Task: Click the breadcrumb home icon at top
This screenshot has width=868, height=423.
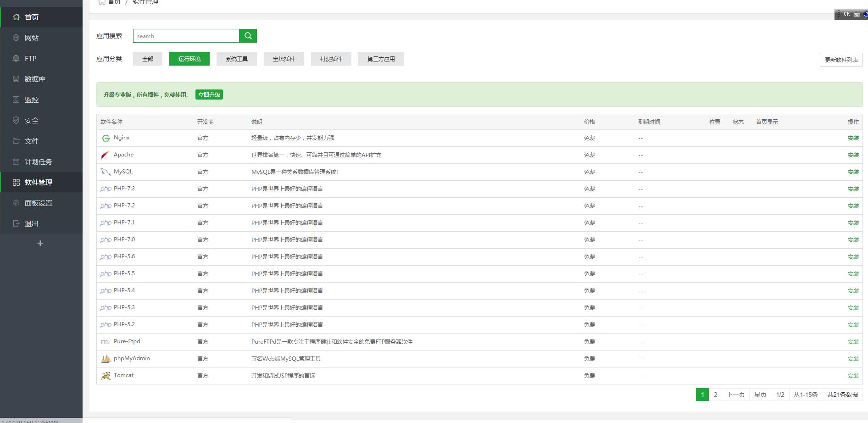Action: point(101,2)
